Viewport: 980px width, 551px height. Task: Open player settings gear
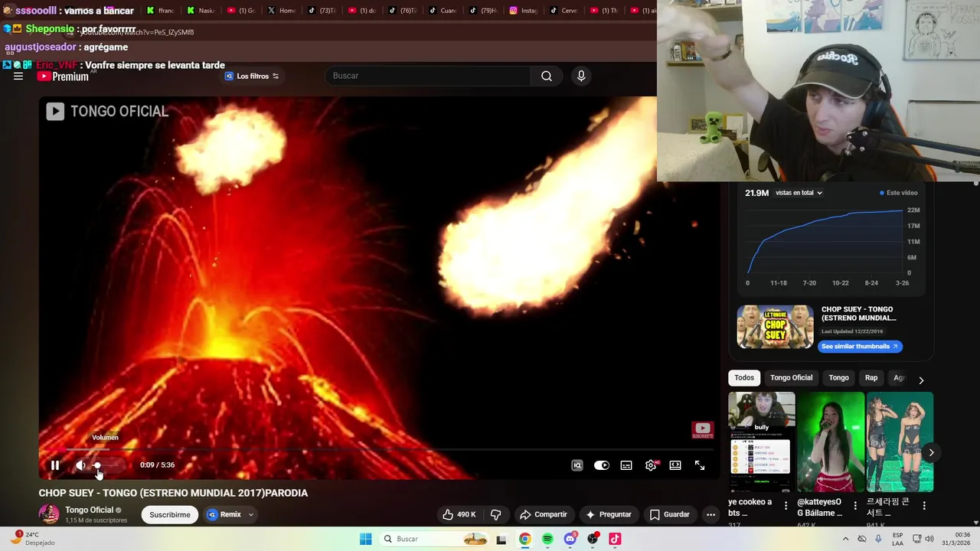click(651, 465)
